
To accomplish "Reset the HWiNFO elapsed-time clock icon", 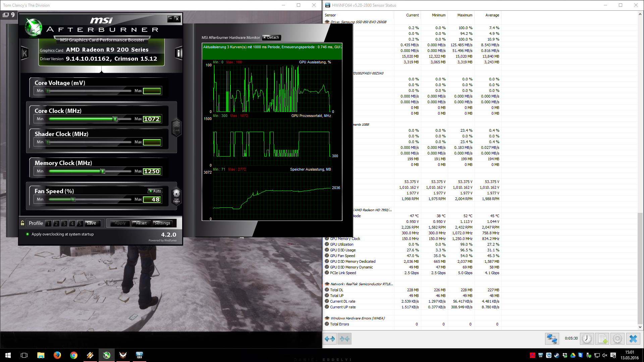I will (587, 339).
